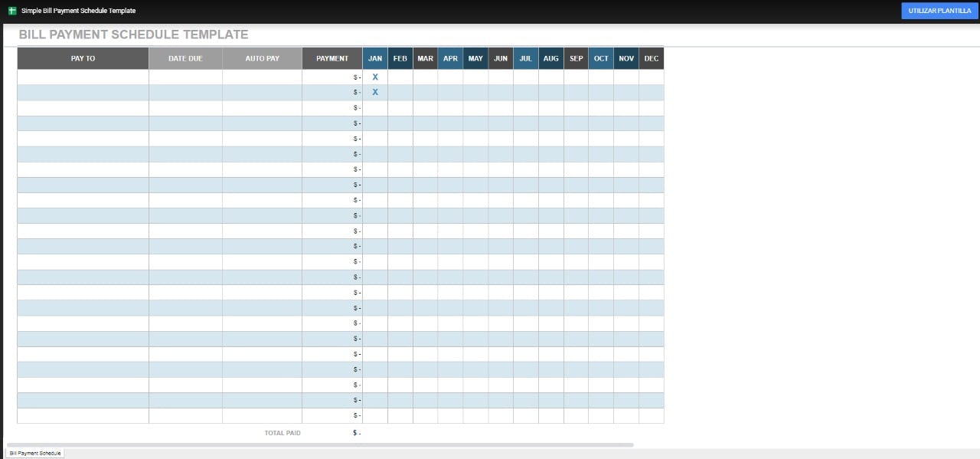This screenshot has width=980, height=459.
Task: Click the BILL PAYMENT SCHEDULE TEMPLATE heading
Action: pos(133,34)
